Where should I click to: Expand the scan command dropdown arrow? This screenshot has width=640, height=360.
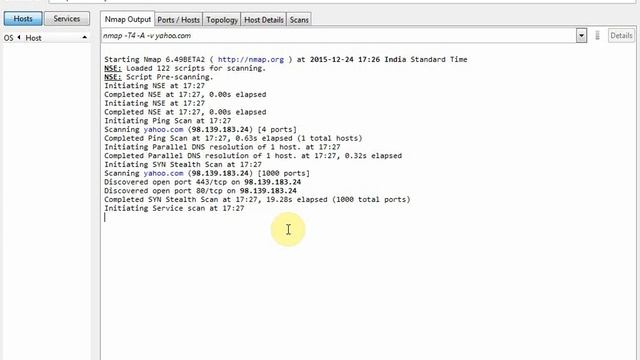pyautogui.click(x=581, y=36)
